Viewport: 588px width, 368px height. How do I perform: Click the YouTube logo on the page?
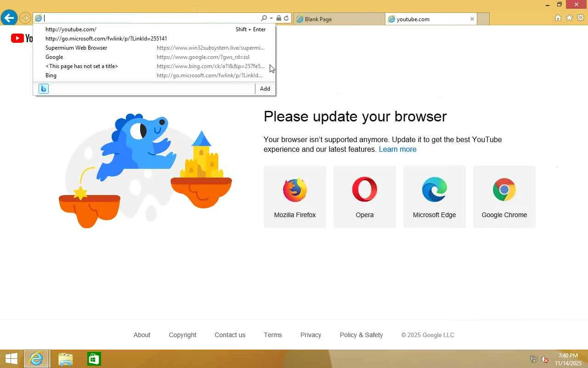coord(22,38)
